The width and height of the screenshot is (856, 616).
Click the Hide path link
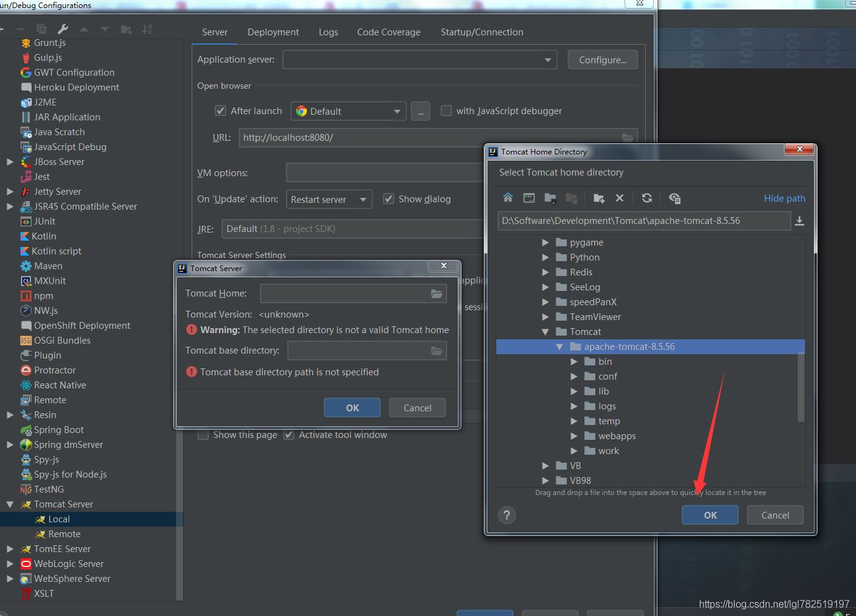tap(784, 199)
